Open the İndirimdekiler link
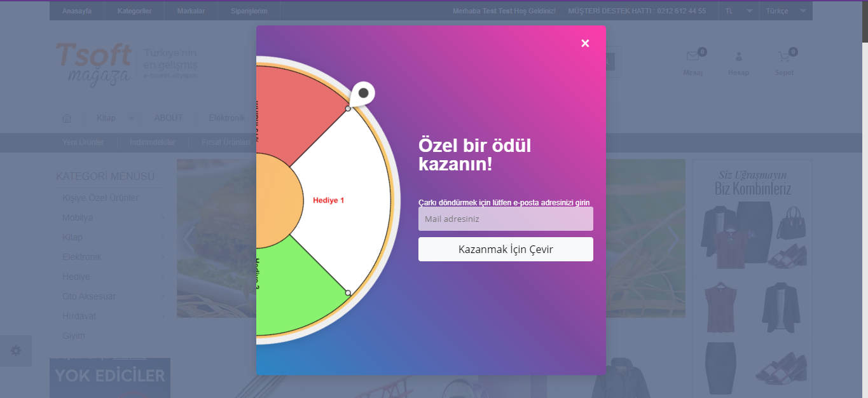This screenshot has height=398, width=868. click(153, 142)
